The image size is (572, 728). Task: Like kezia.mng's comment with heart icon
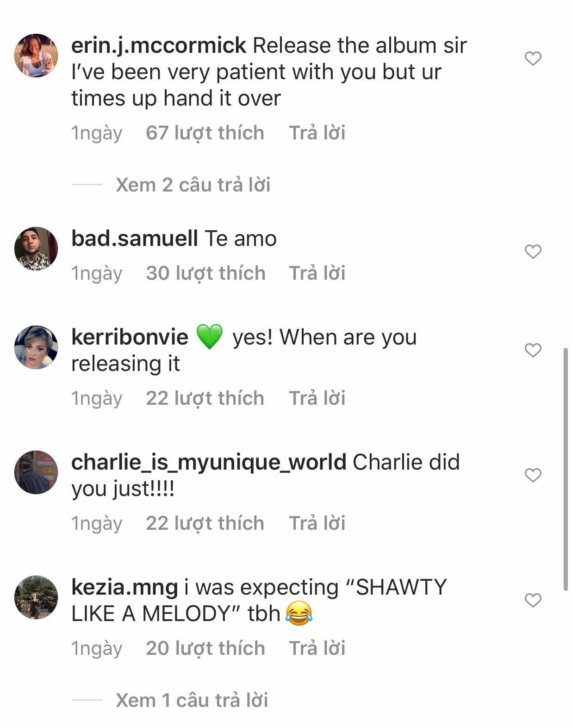click(533, 601)
